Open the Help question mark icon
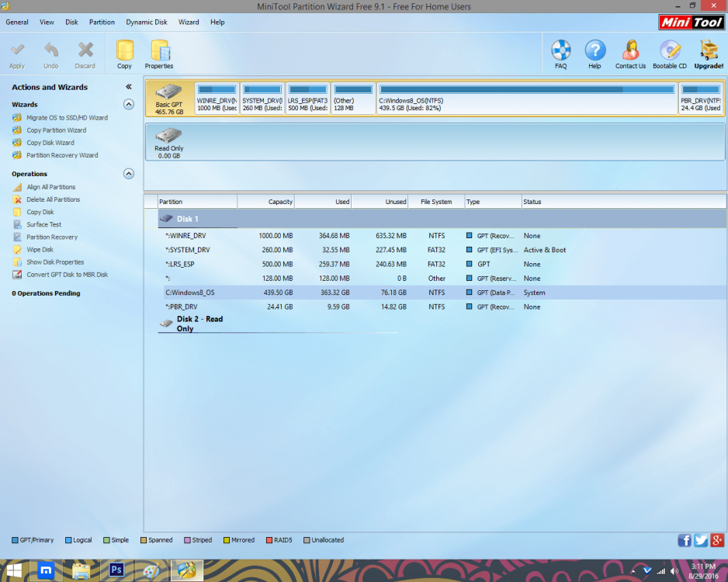The image size is (728, 582). (x=595, y=50)
